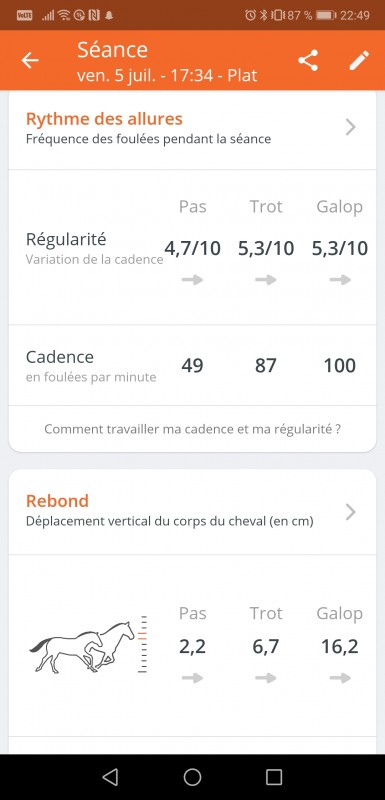Open Comment travailler ma cadence et ma régularité
The height and width of the screenshot is (800, 385).
pyautogui.click(x=192, y=429)
